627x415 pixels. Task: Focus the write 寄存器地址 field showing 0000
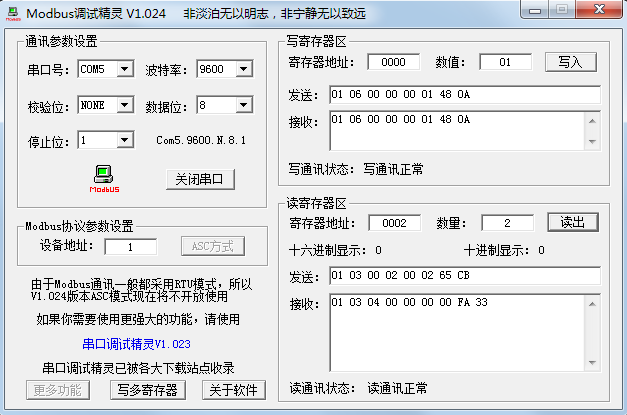[393, 62]
